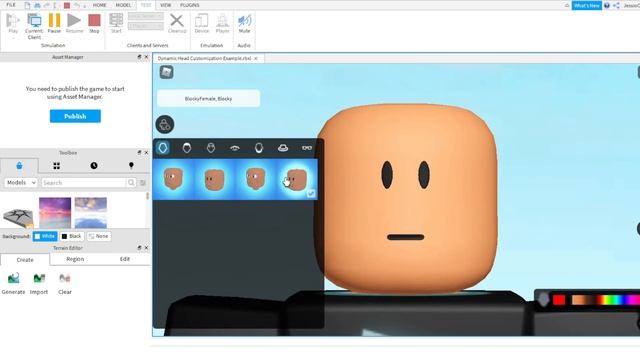The height and width of the screenshot is (360, 640).
Task: Select the hair category icon
Action: point(187,148)
